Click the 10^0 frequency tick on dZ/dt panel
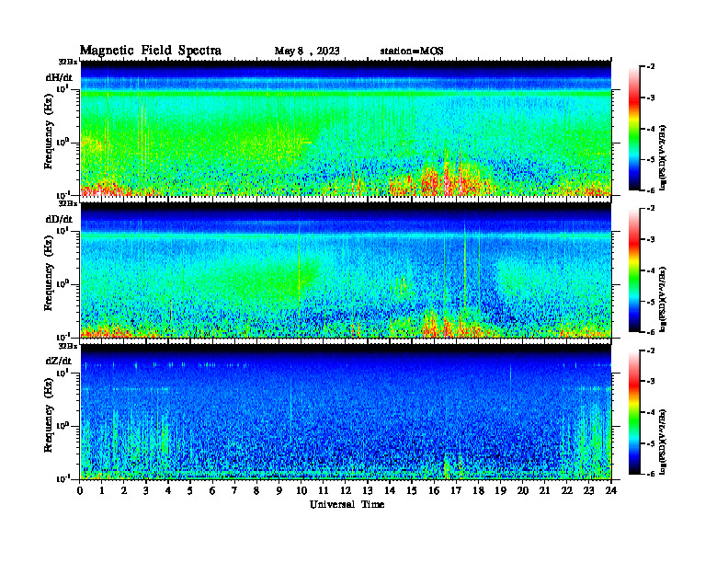Image resolution: width=728 pixels, height=563 pixels. [63, 426]
